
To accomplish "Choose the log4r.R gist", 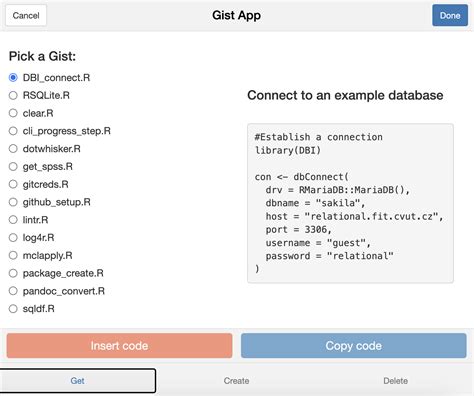I will (x=13, y=238).
